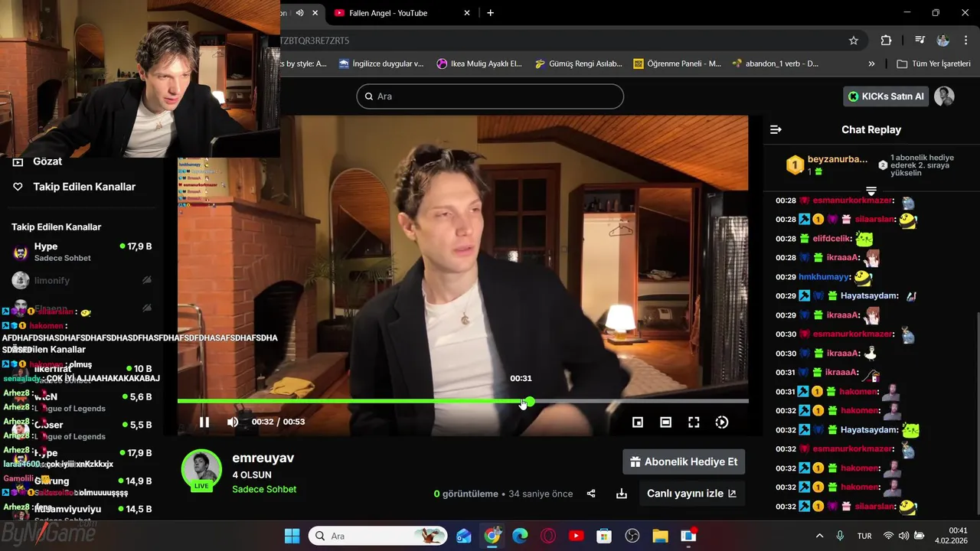Open İngilizce duygular bookmark
Screen dimensions: 980x551
click(x=381, y=64)
